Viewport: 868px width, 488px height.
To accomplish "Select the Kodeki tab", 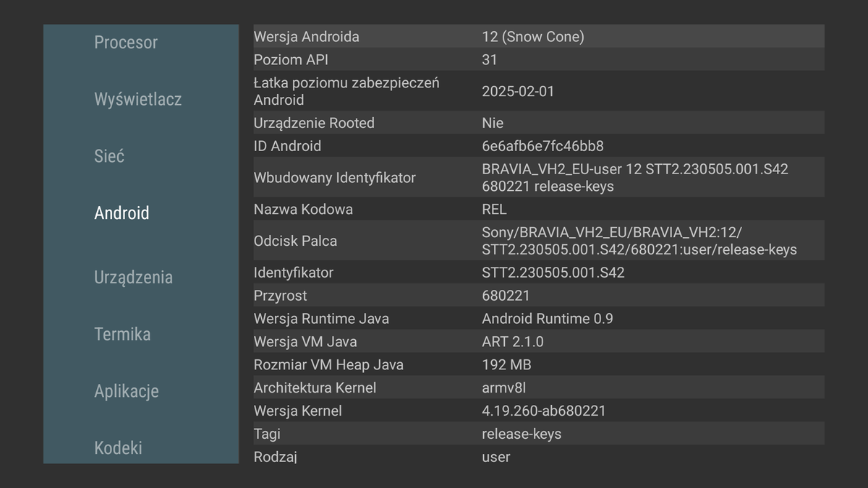I will [119, 448].
